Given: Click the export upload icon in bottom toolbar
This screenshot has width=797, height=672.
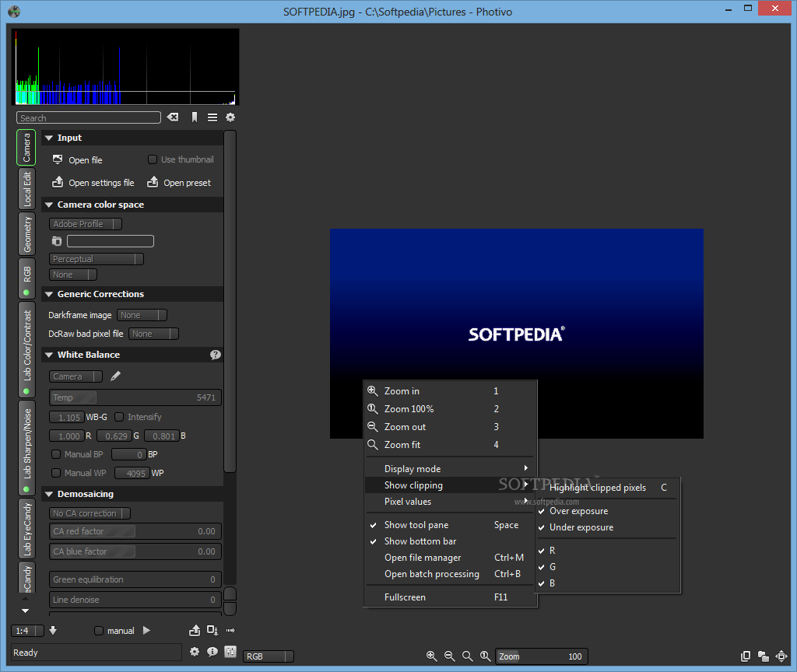Looking at the screenshot, I should [x=195, y=630].
